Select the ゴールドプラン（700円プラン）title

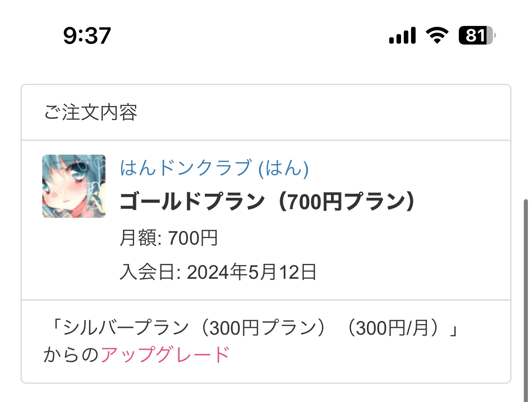coord(267,202)
